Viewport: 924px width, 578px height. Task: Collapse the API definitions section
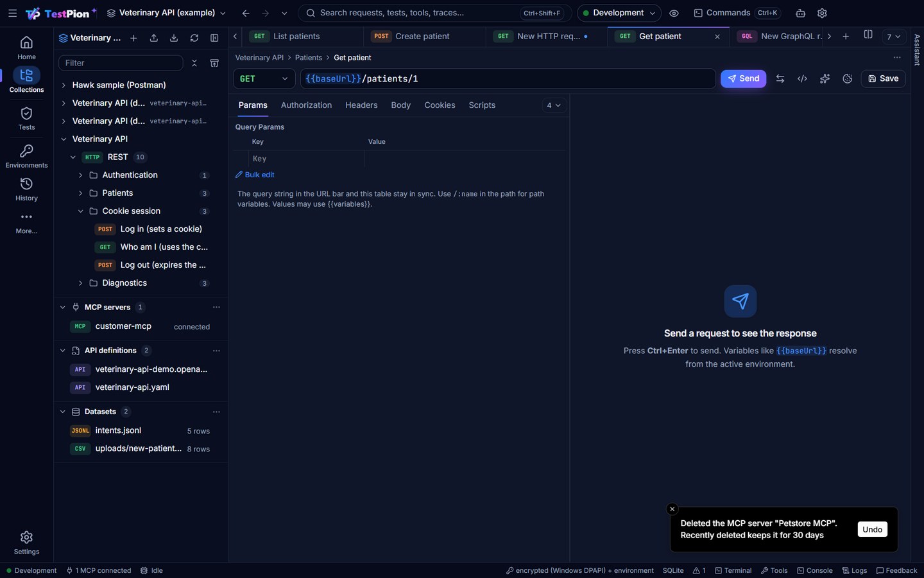point(63,351)
